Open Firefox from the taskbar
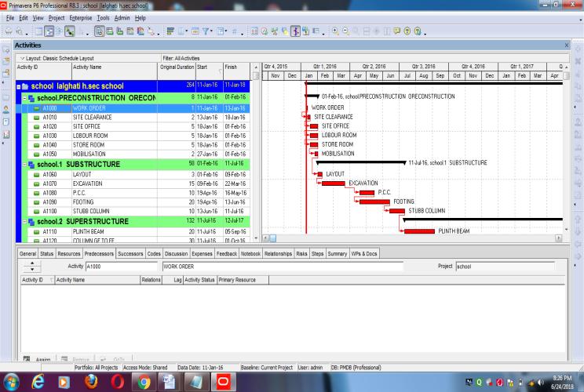Image resolution: width=584 pixels, height=392 pixels. click(91, 382)
